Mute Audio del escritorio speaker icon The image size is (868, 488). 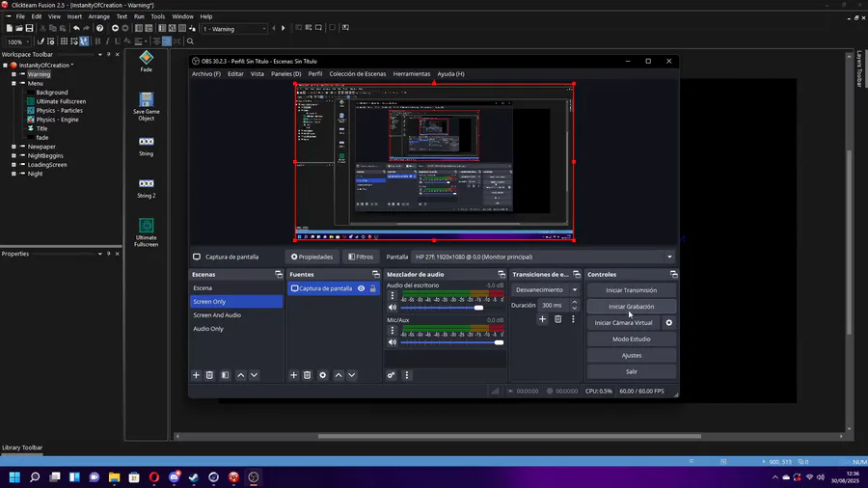393,308
